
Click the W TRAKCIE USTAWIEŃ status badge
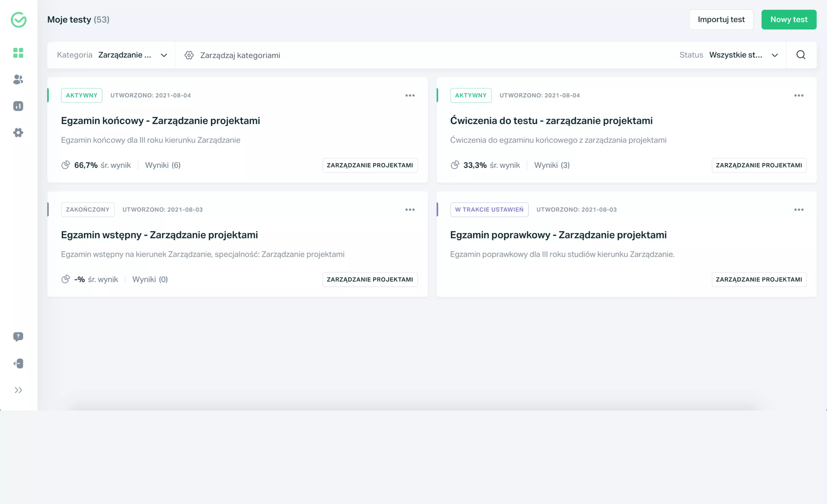tap(489, 210)
